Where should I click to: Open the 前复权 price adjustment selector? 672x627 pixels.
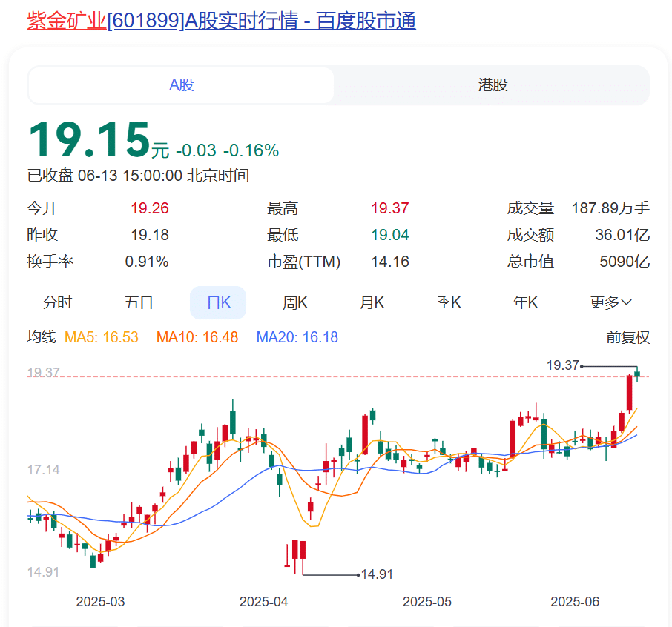(x=628, y=337)
